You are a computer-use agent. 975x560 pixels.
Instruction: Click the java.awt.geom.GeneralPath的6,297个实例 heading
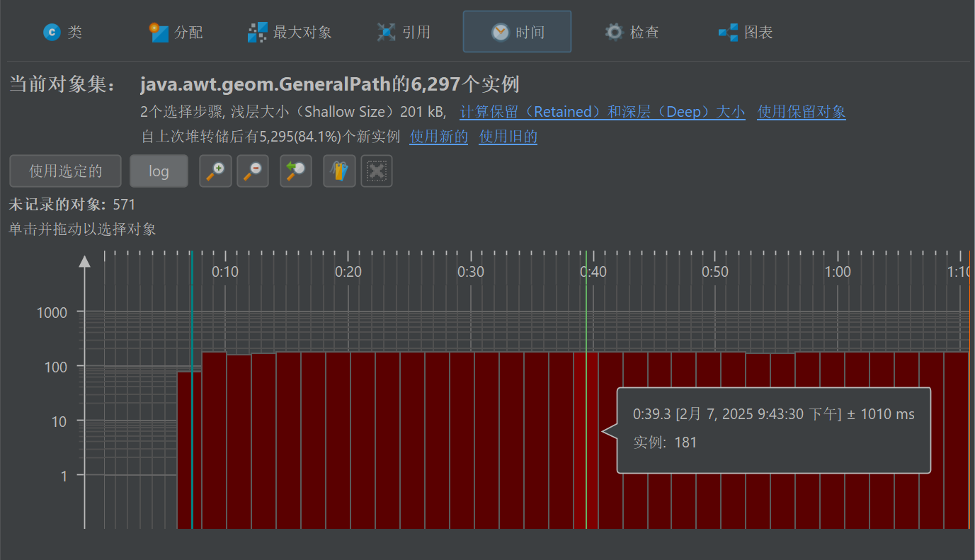pos(330,85)
